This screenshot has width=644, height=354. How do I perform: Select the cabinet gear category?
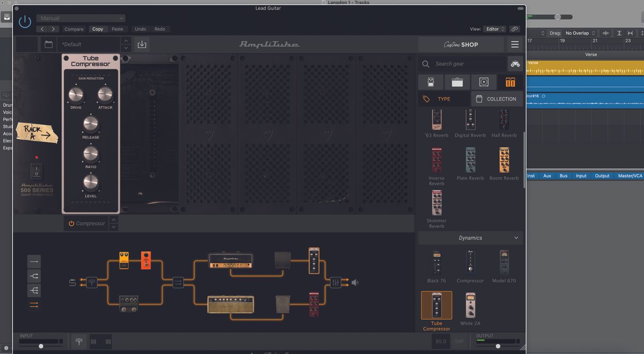(485, 82)
